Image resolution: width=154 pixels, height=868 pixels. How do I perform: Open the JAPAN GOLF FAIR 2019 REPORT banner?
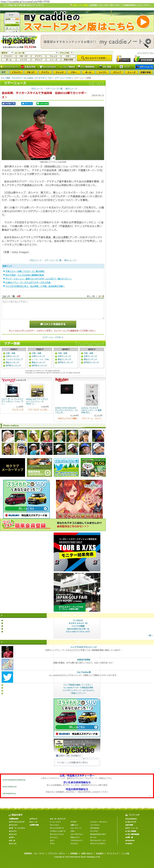[x=77, y=592]
